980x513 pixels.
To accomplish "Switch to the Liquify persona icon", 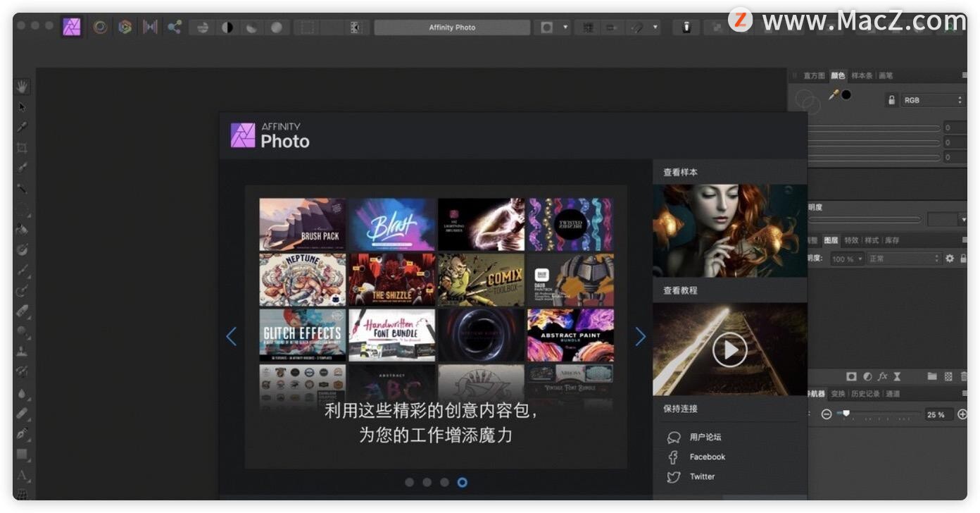I will point(101,27).
